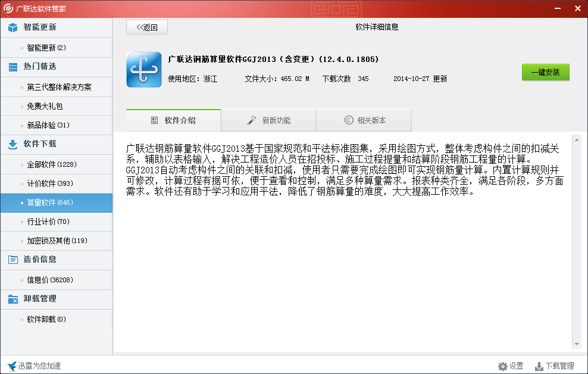Click the description scrollbar down arrow
Screen dimensions: 588x374
coord(577,344)
